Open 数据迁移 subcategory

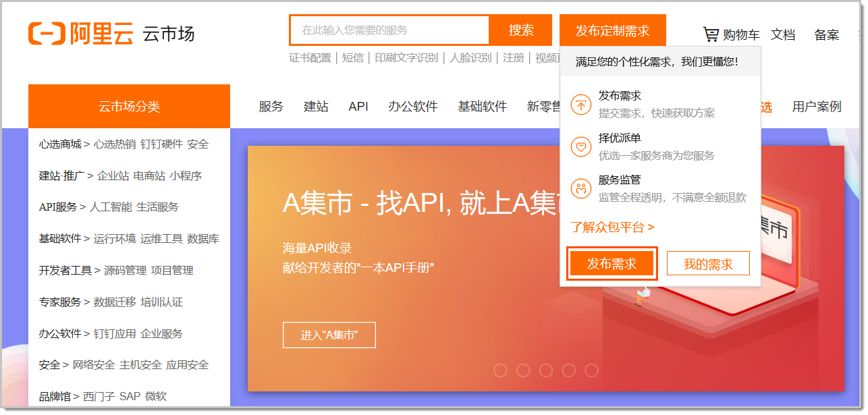(x=115, y=302)
